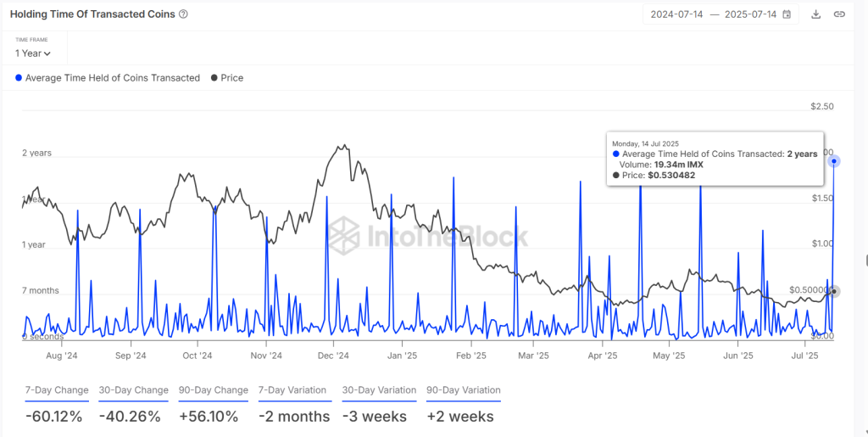Click the blue legend dot for Average Time Held

[19, 78]
